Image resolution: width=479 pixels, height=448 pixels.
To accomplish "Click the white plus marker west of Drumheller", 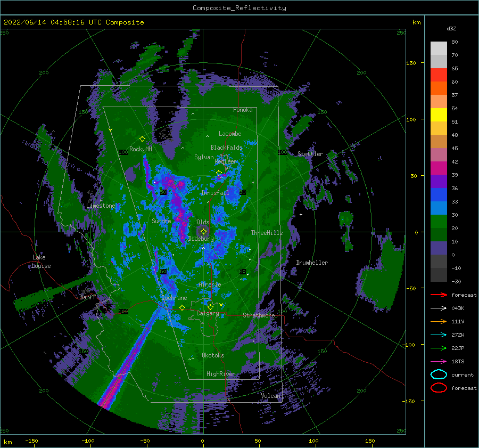I will (x=301, y=214).
